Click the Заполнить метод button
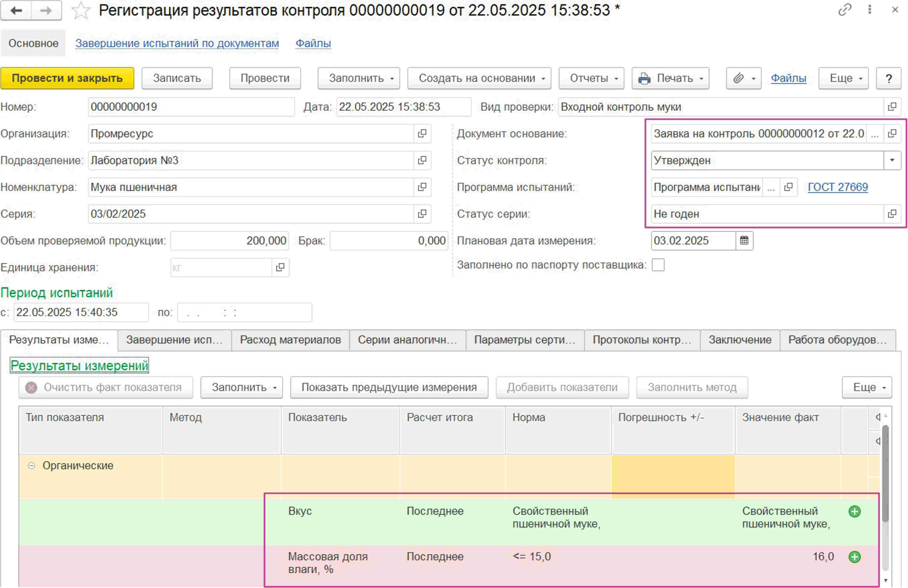908x588 pixels. pyautogui.click(x=692, y=387)
